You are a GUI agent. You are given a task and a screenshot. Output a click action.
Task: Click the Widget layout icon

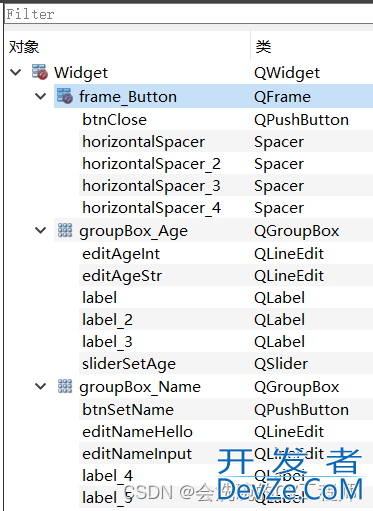tap(40, 72)
